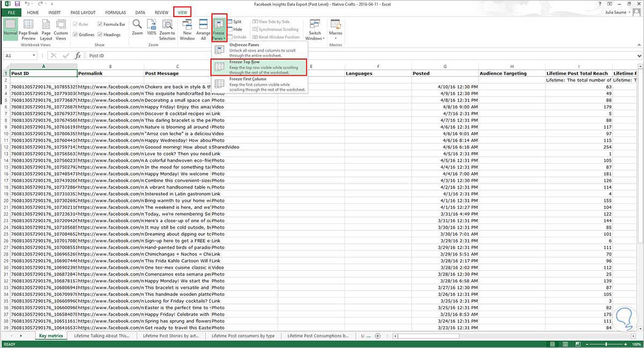
Task: Zoom to Selection
Action: pyautogui.click(x=167, y=30)
